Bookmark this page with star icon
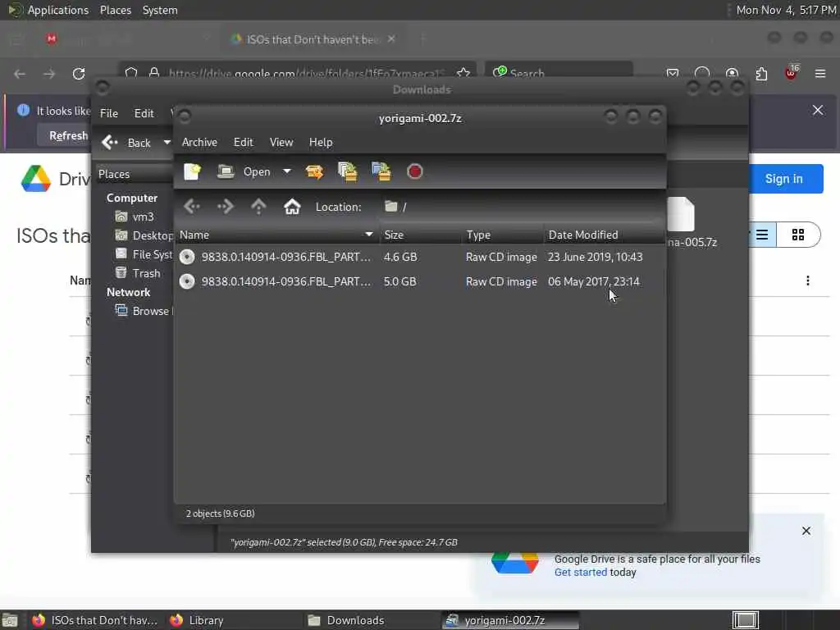840x630 pixels. pos(463,73)
